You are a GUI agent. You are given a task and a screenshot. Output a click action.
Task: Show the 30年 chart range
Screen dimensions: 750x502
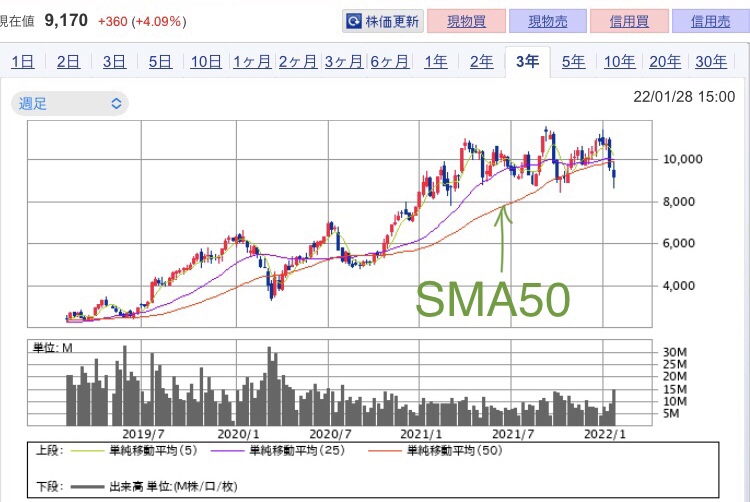coord(711,62)
